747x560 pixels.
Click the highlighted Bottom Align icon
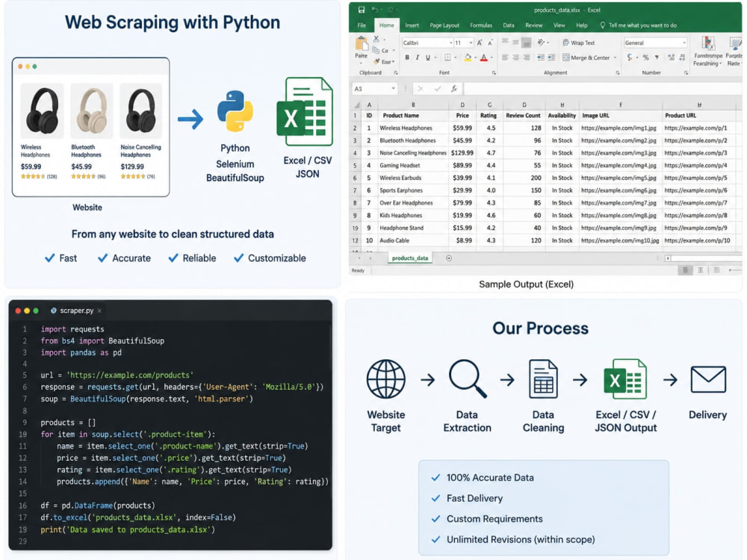(x=527, y=43)
